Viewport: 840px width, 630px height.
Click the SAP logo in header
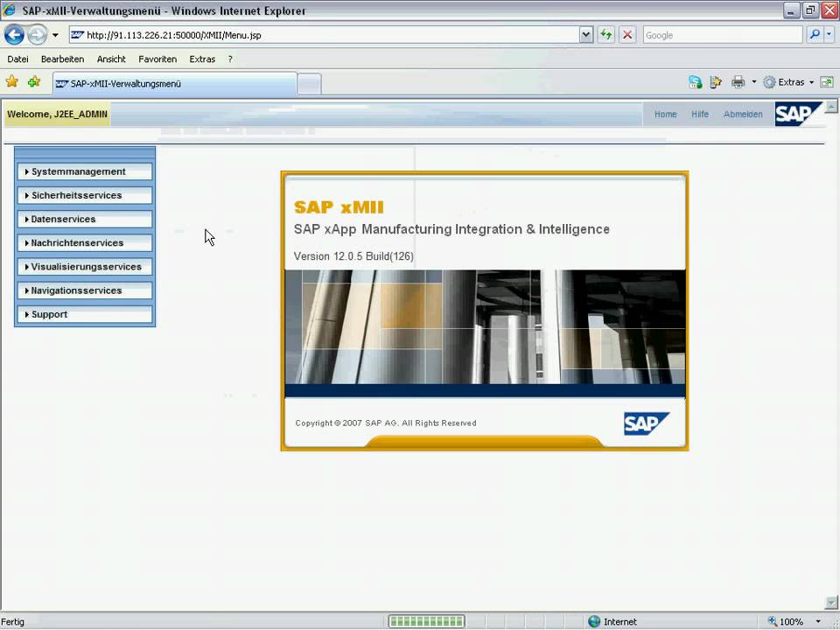798,114
